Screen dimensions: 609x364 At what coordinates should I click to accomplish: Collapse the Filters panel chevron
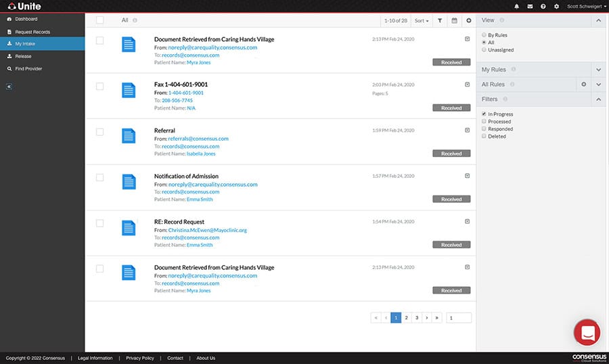[599, 99]
